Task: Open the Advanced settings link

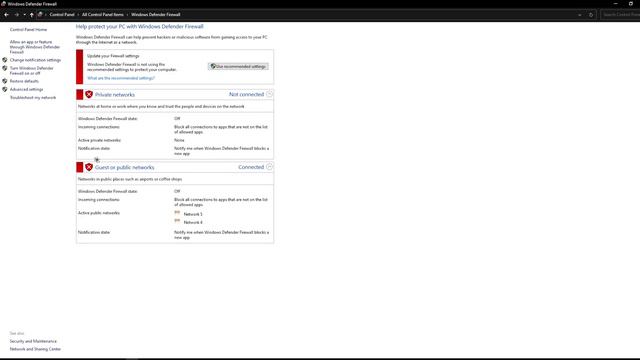Action: (27, 89)
